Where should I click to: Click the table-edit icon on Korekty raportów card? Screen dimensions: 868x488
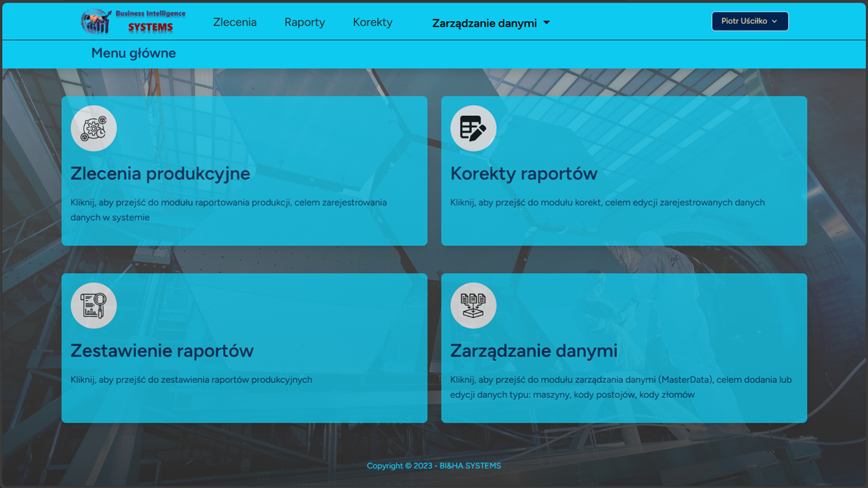pyautogui.click(x=473, y=128)
